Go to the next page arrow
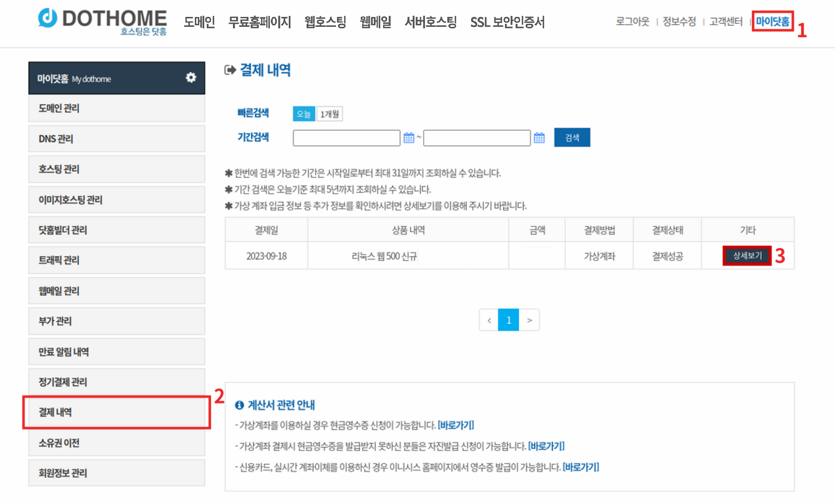Screen dimensions: 835x504 point(529,320)
